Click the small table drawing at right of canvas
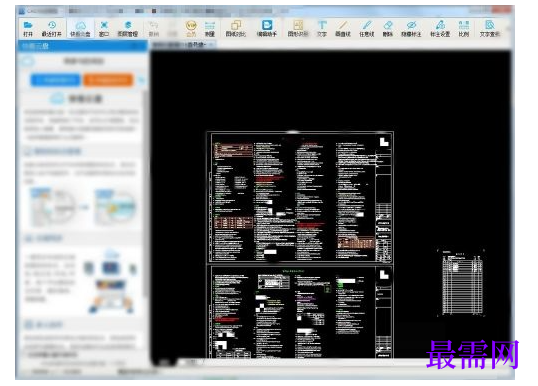Image resolution: width=538 pixels, height=386 pixels. tap(461, 283)
